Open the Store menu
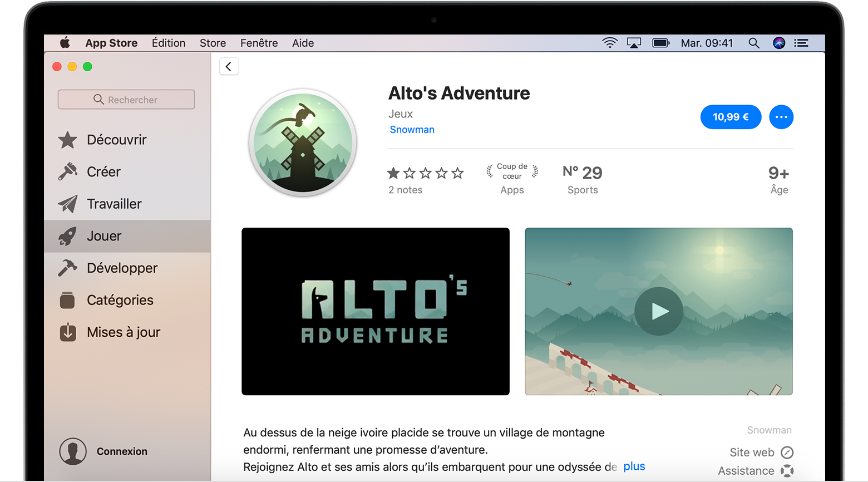868x482 pixels. 213,43
